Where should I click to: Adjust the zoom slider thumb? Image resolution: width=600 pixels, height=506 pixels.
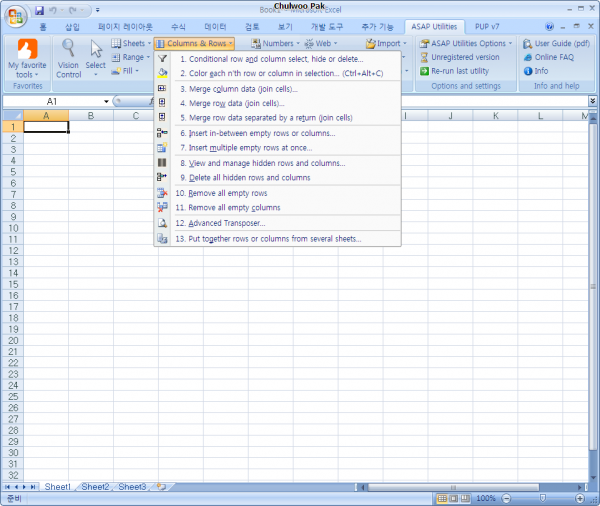coord(543,498)
